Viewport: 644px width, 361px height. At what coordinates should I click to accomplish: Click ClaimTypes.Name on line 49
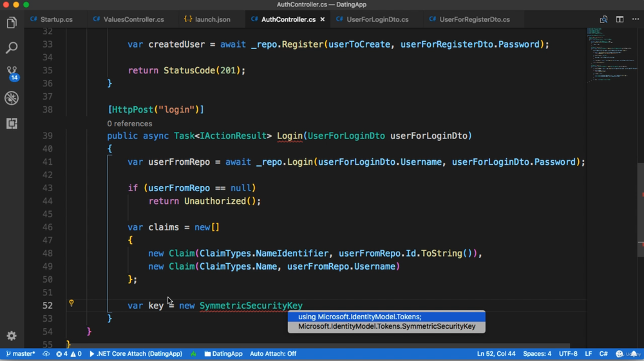point(238,266)
